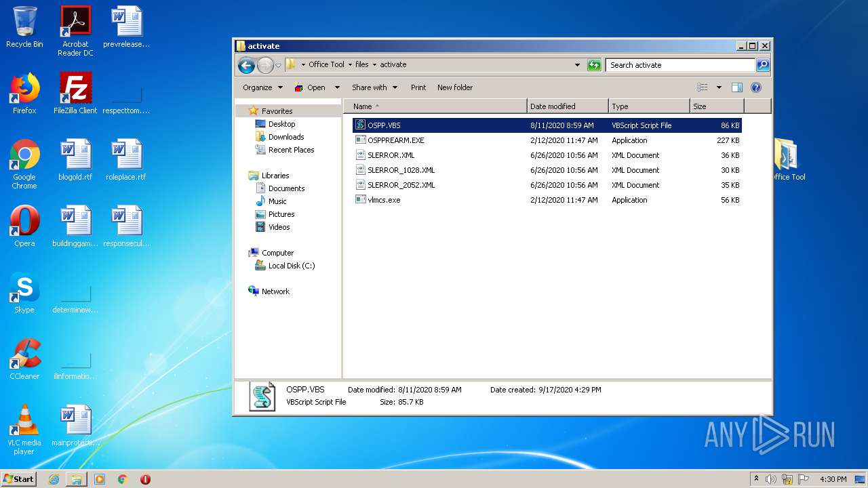
Task: Launch Skype desktop shortcut
Action: tap(24, 293)
